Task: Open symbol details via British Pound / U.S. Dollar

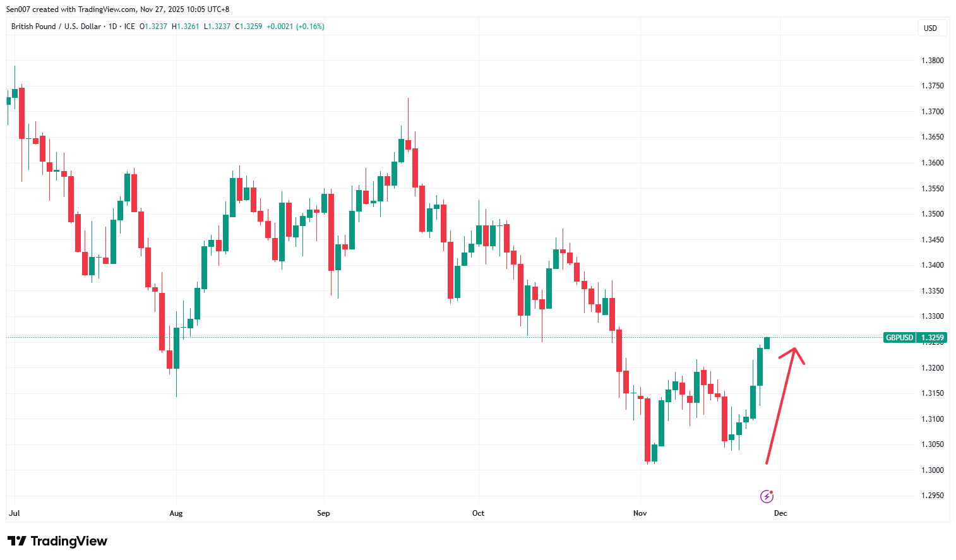Action: [x=55, y=27]
